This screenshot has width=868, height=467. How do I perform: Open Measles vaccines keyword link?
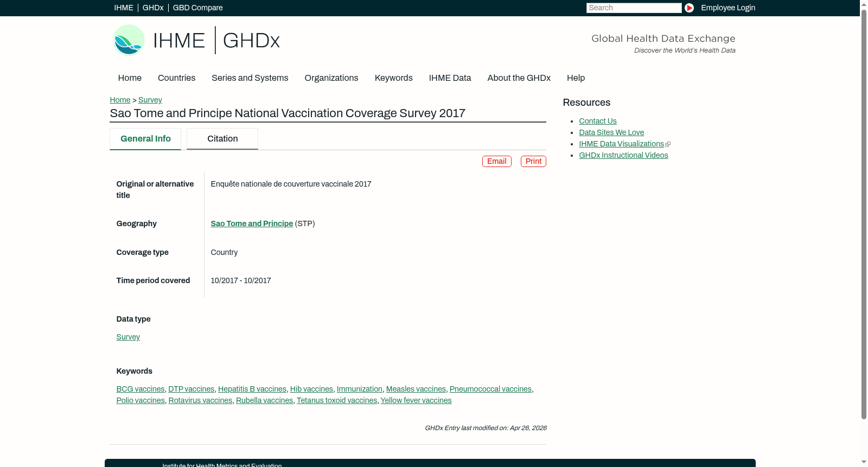pyautogui.click(x=416, y=389)
